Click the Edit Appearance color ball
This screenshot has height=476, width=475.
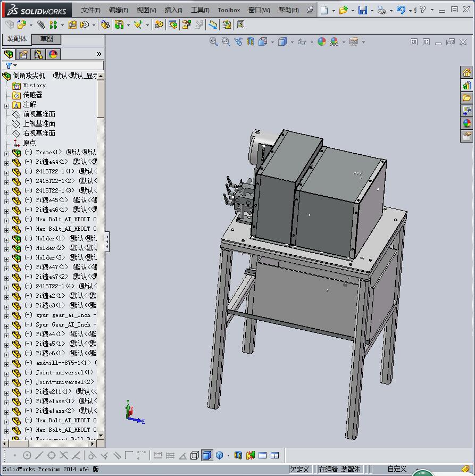[322, 41]
